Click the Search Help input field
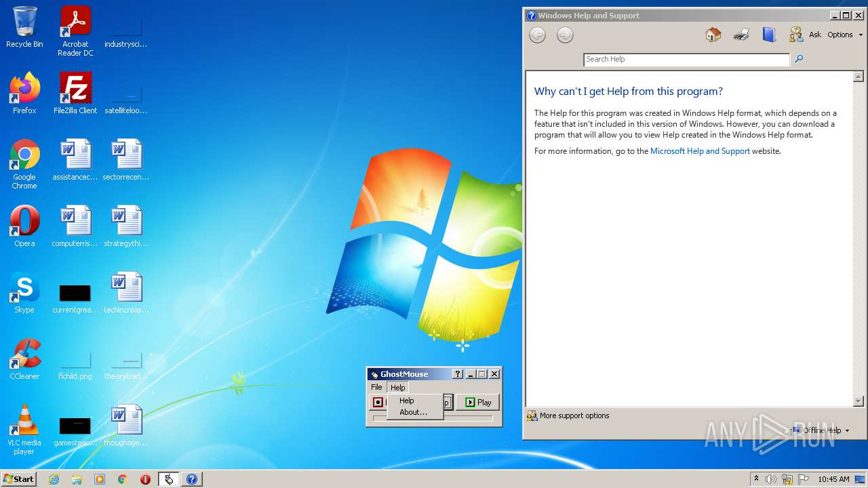The image size is (868, 488). (x=686, y=59)
